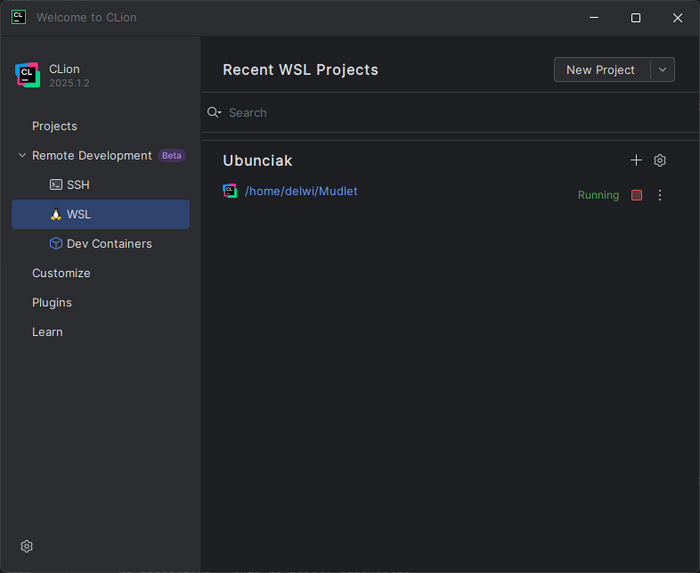Viewport: 700px width, 573px height.
Task: Add a new project to Ubunciak
Action: (x=636, y=160)
